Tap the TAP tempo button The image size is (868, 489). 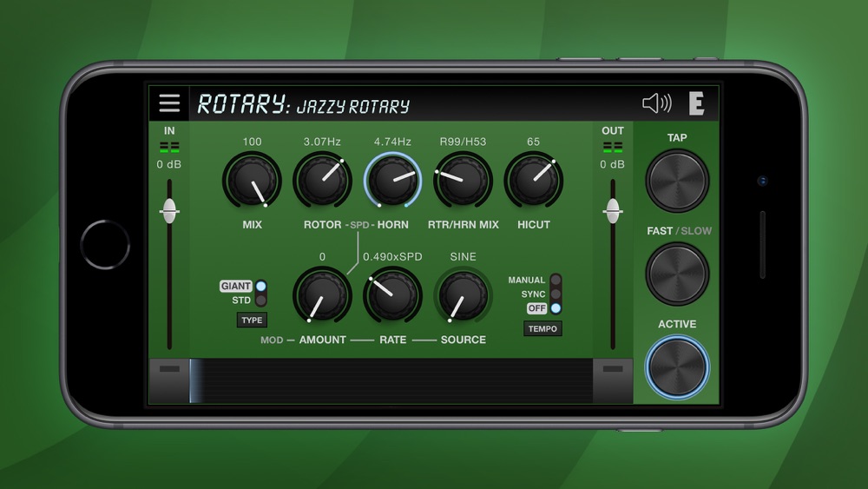coord(676,181)
